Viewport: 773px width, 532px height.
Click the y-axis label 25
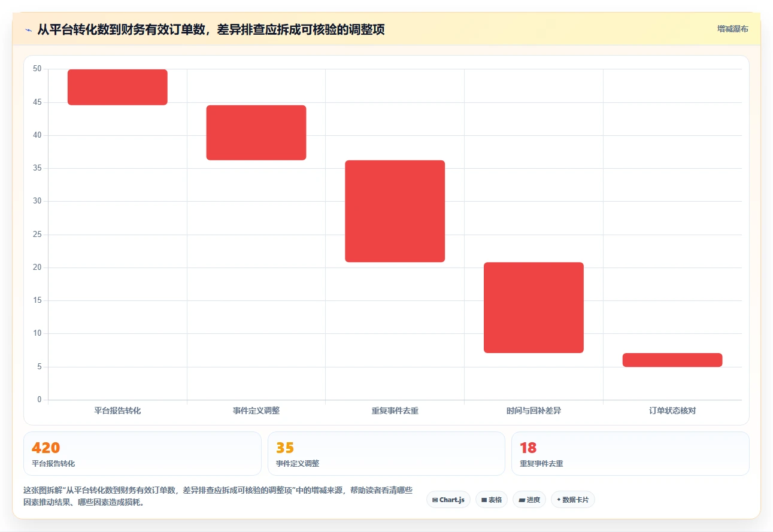pos(38,235)
